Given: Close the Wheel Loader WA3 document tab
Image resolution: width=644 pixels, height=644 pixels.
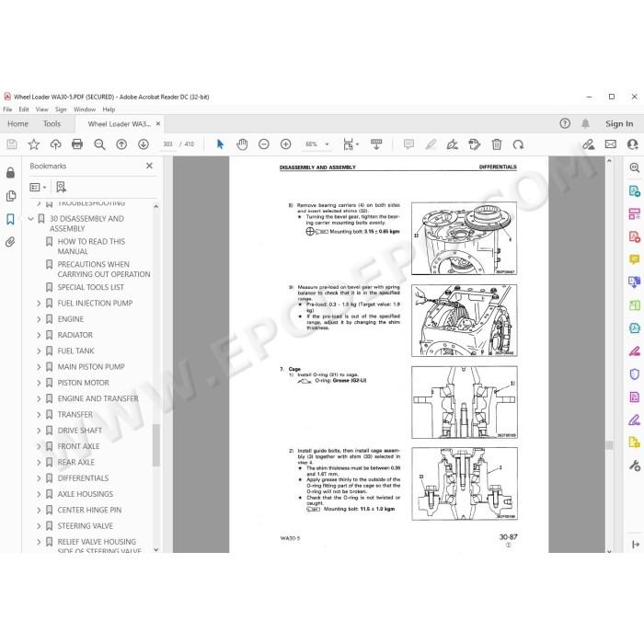Looking at the screenshot, I should (158, 123).
